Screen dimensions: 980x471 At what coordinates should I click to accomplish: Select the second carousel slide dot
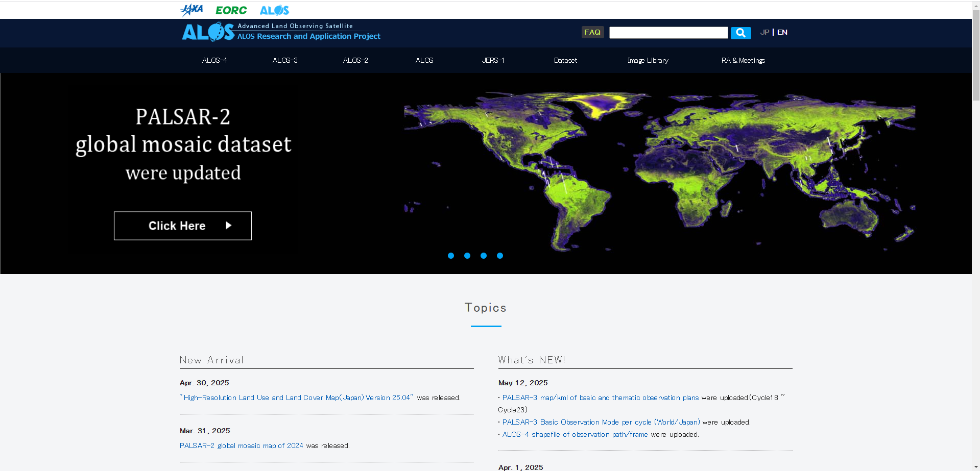467,256
